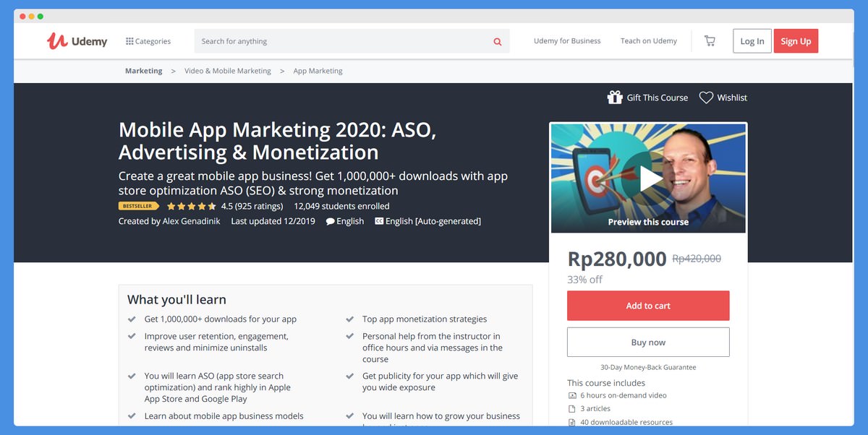Click the Sign Up button
The image size is (868, 435).
796,41
